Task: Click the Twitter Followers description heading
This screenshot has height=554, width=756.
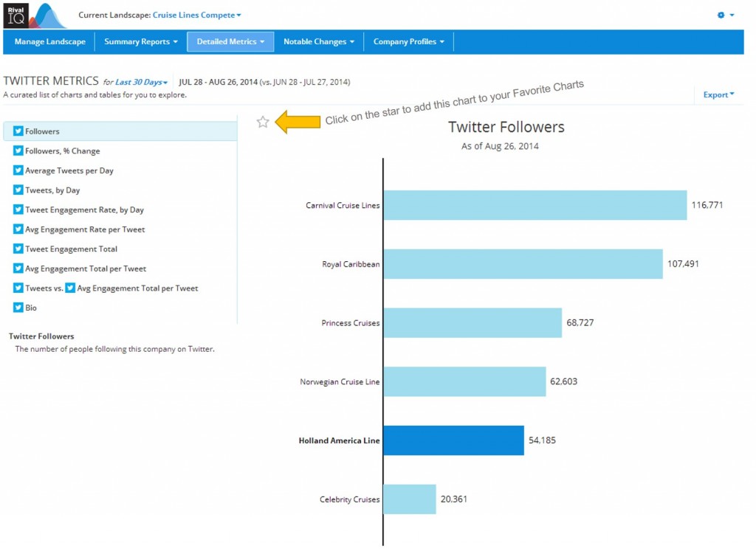Action: coord(41,336)
